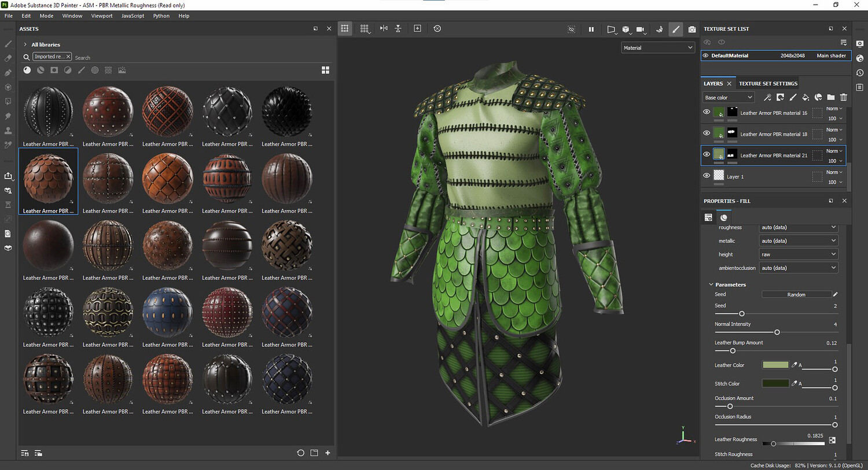Toggle visibility of DefaultMaterial texture set
Image resolution: width=868 pixels, height=470 pixels.
[705, 55]
